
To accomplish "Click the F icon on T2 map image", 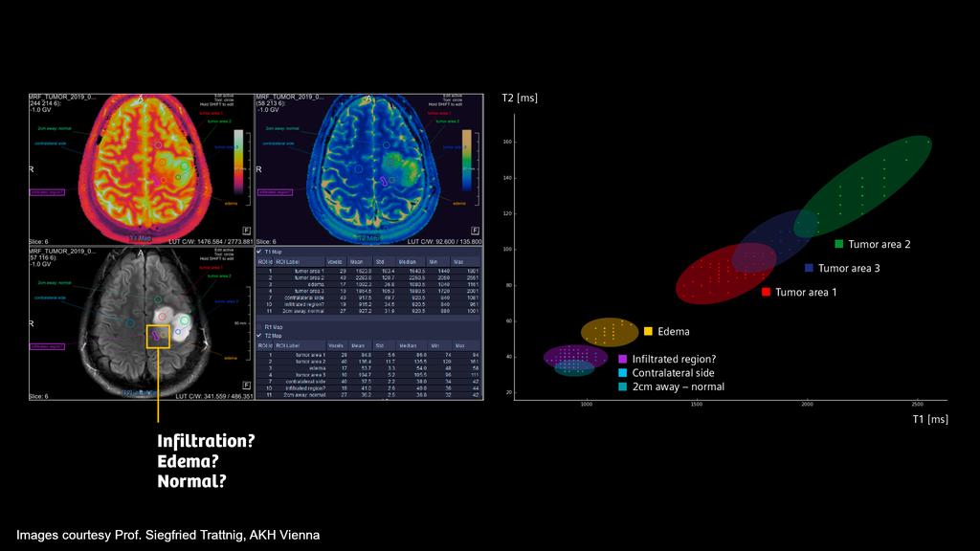I will [473, 231].
